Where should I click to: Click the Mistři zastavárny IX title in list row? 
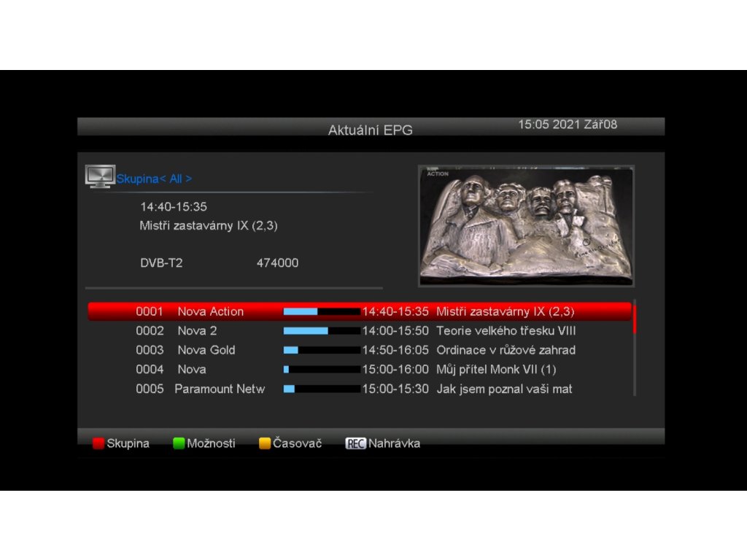[x=505, y=311]
